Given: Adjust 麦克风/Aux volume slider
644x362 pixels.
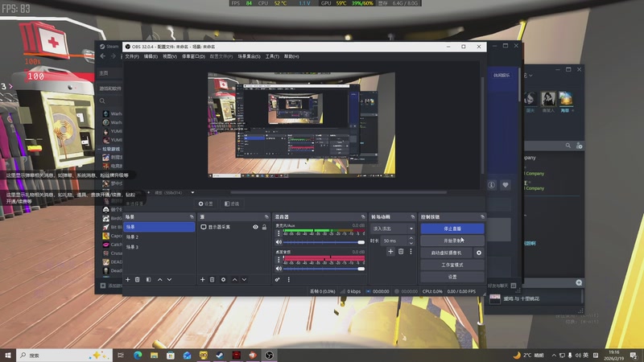Looking at the screenshot, I should point(324,242).
